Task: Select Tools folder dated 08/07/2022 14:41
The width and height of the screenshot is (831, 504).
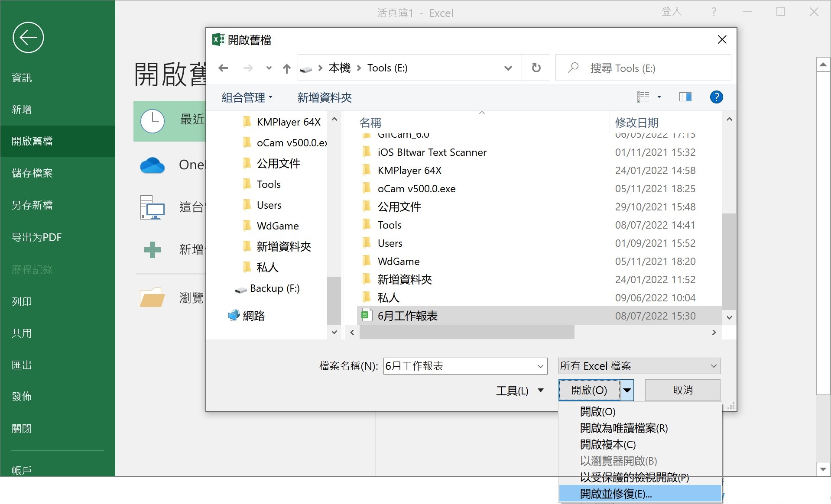Action: [x=539, y=225]
